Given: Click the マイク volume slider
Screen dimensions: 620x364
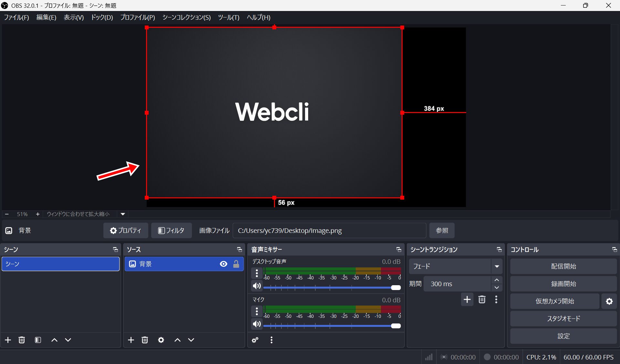Looking at the screenshot, I should [330, 326].
